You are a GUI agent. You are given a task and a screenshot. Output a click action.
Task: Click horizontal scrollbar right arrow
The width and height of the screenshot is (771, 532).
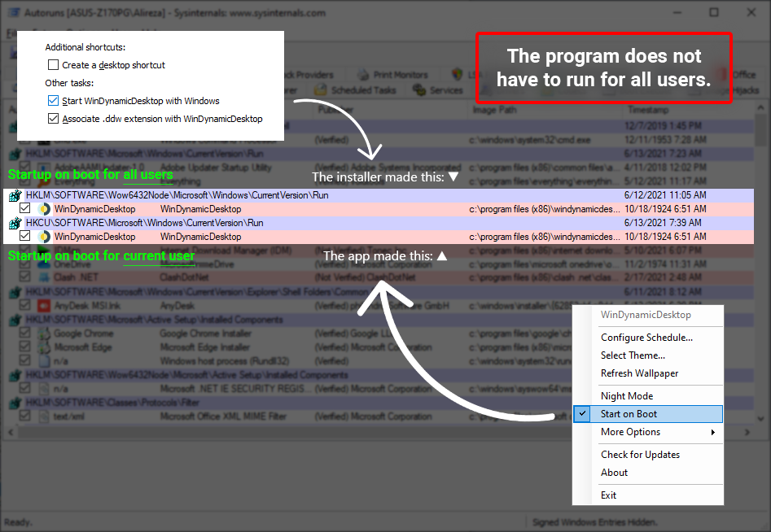point(747,432)
